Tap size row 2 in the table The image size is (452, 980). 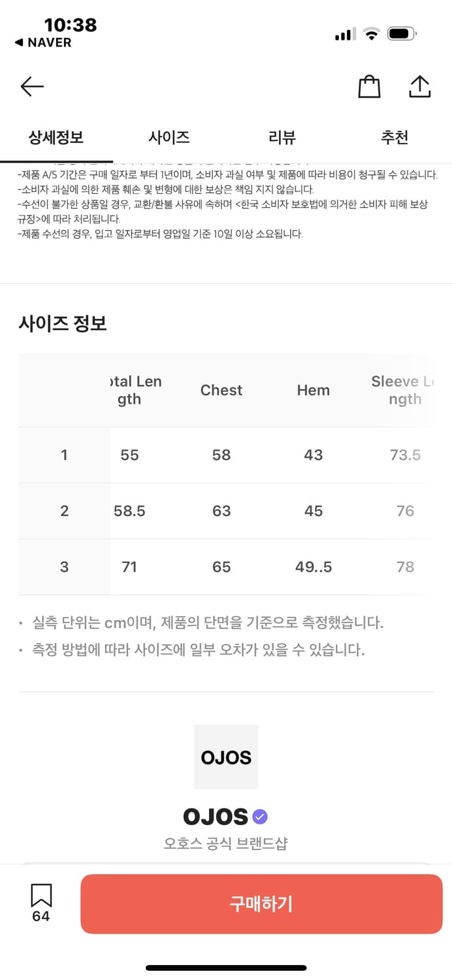(x=64, y=511)
